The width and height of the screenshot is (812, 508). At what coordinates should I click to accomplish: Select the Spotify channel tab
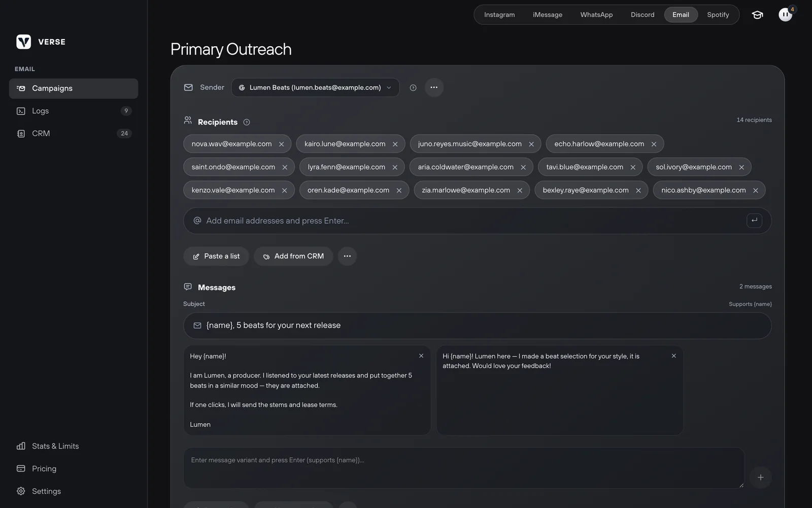click(x=718, y=15)
